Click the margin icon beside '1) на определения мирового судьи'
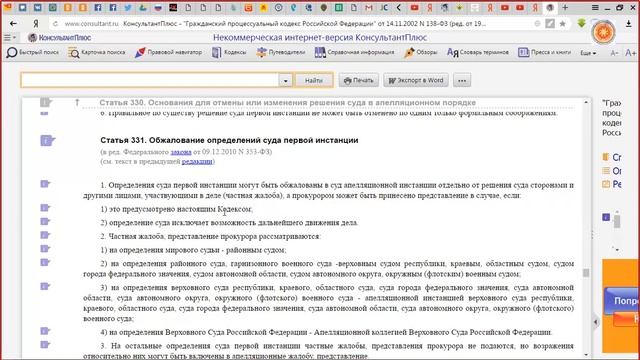This screenshot has height=360, width=640. pyautogui.click(x=45, y=249)
